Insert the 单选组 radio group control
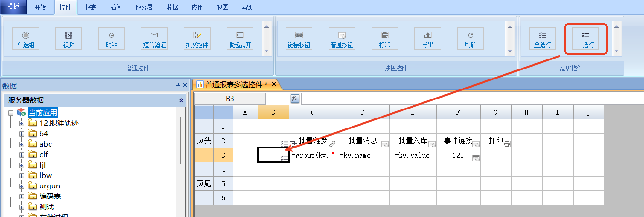The height and width of the screenshot is (217, 644). [x=26, y=39]
